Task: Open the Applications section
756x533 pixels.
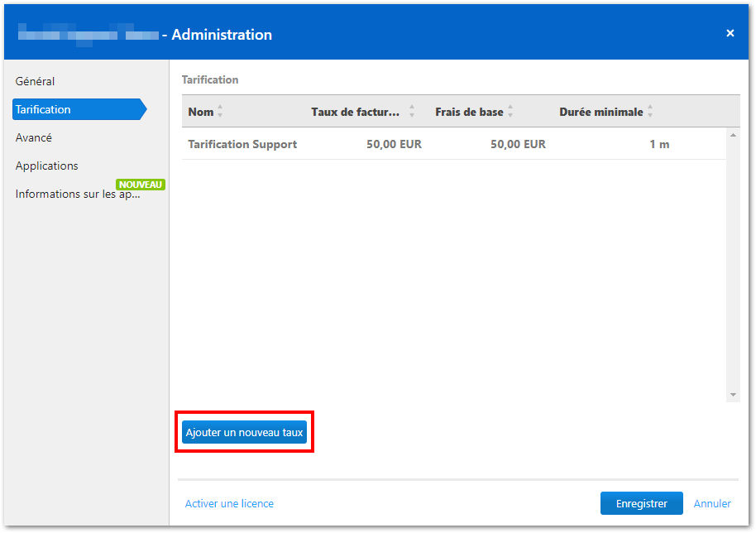Action: [x=47, y=166]
